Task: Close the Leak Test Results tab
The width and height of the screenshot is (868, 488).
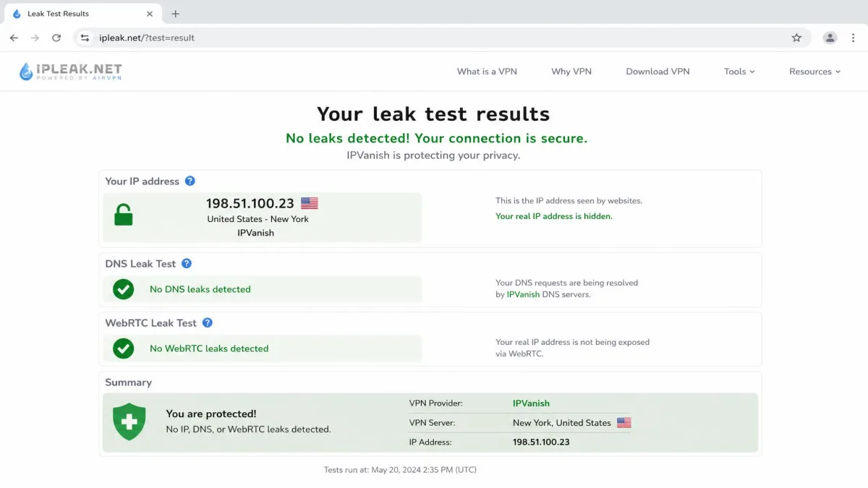Action: (150, 14)
